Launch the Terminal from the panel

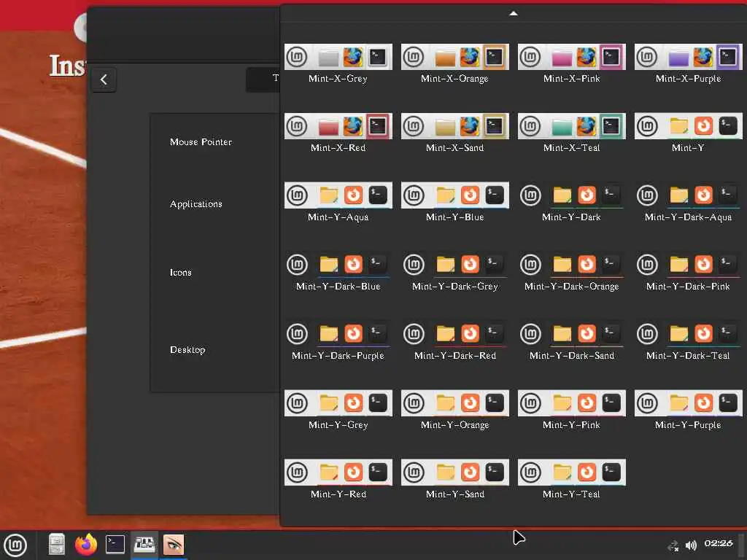[x=115, y=544]
